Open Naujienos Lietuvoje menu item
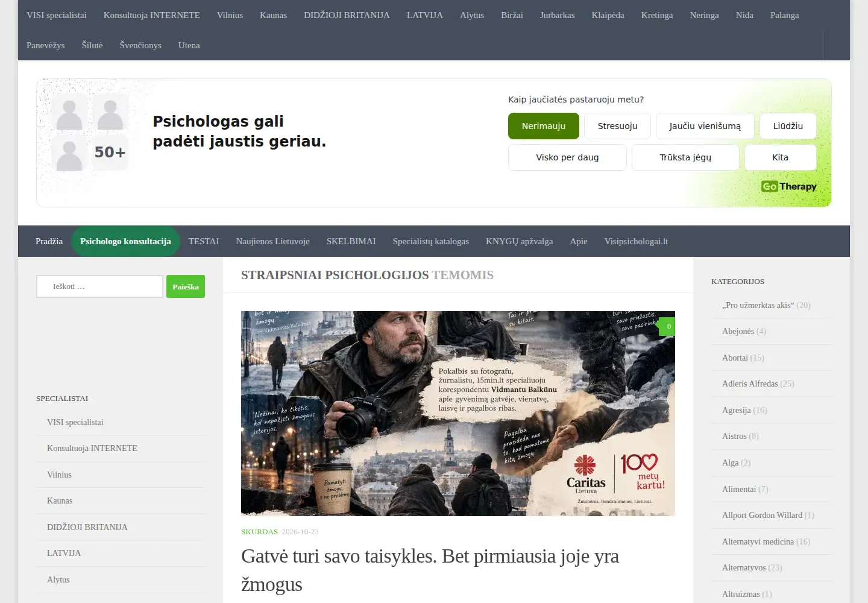 273,241
